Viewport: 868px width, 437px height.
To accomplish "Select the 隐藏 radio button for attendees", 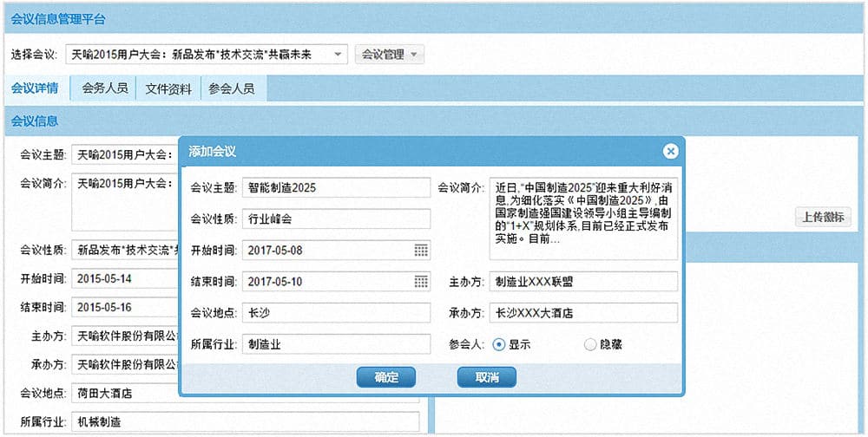I will click(591, 344).
